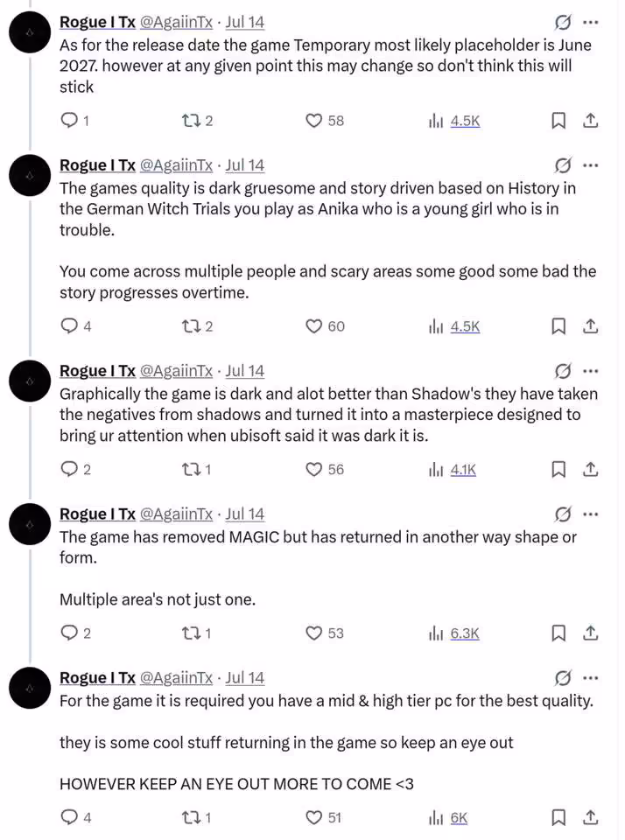Screen dimensions: 625x840
Task: Open more options on the MAGIC removed tweet
Action: point(590,514)
